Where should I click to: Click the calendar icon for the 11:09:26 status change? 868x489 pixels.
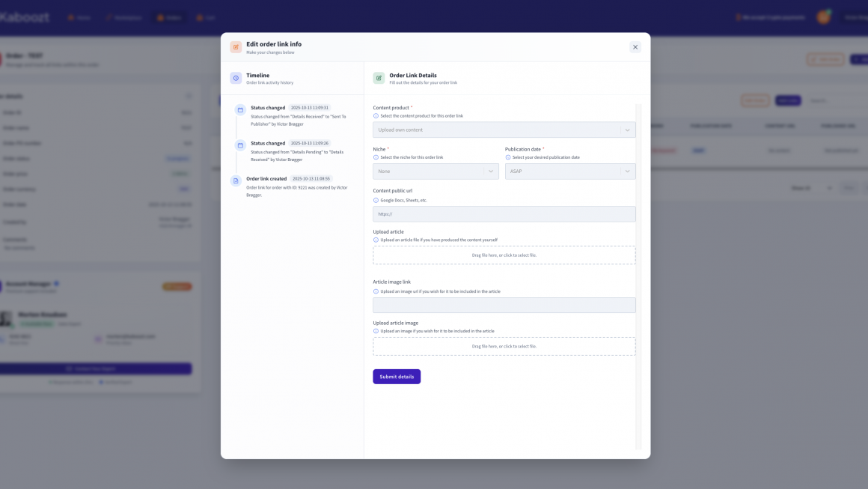coord(240,145)
